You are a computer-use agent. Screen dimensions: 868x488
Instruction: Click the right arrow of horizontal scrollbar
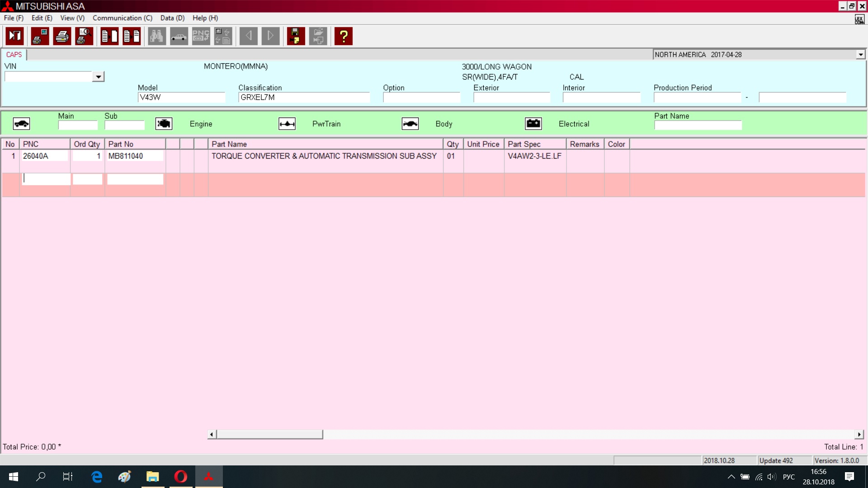click(x=859, y=434)
